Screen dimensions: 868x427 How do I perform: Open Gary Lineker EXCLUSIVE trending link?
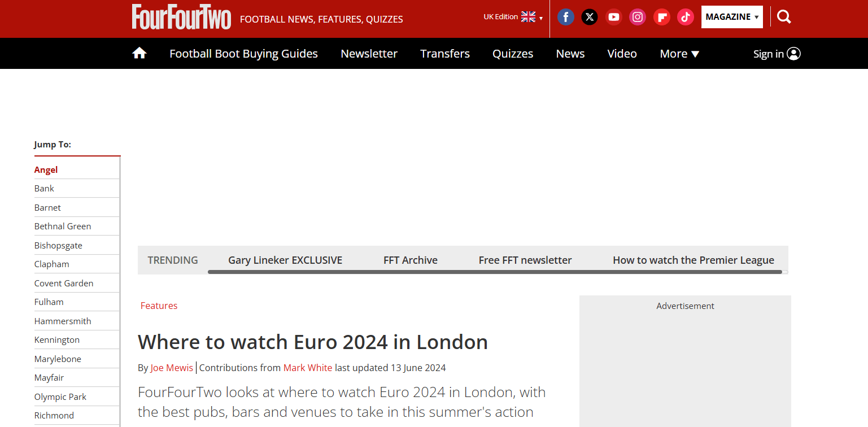285,260
